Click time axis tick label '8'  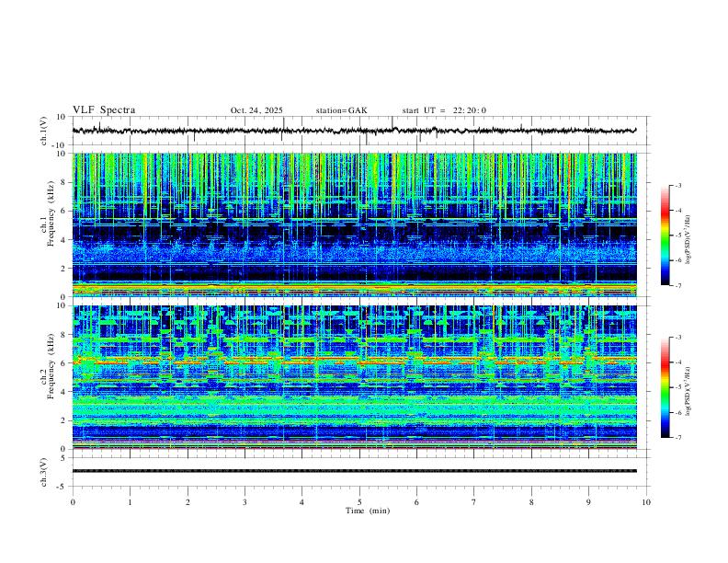(531, 502)
